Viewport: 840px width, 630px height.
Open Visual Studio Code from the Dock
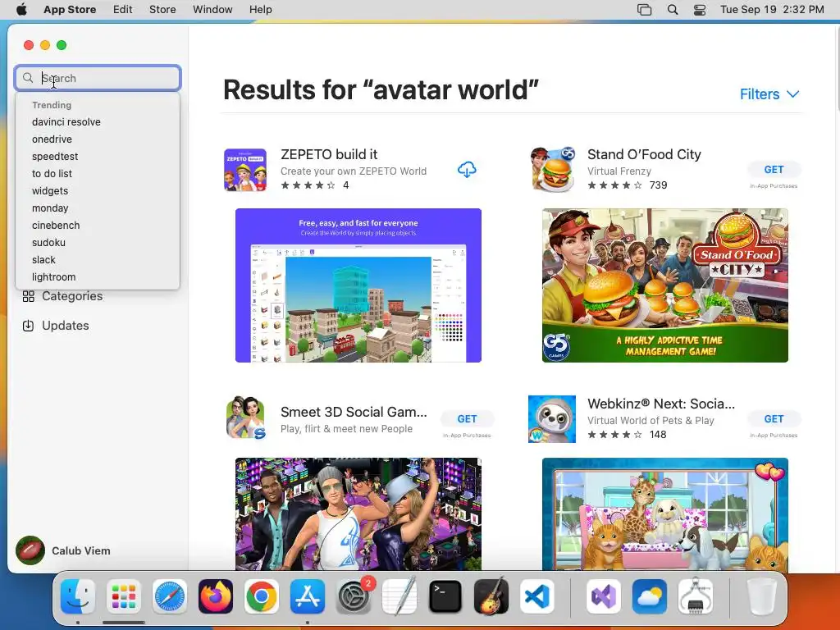point(537,596)
